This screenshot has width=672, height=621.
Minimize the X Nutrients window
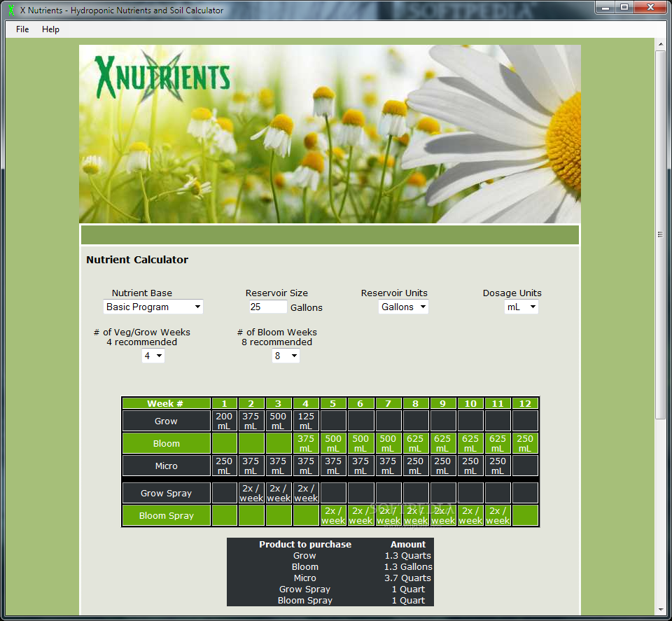coord(605,7)
